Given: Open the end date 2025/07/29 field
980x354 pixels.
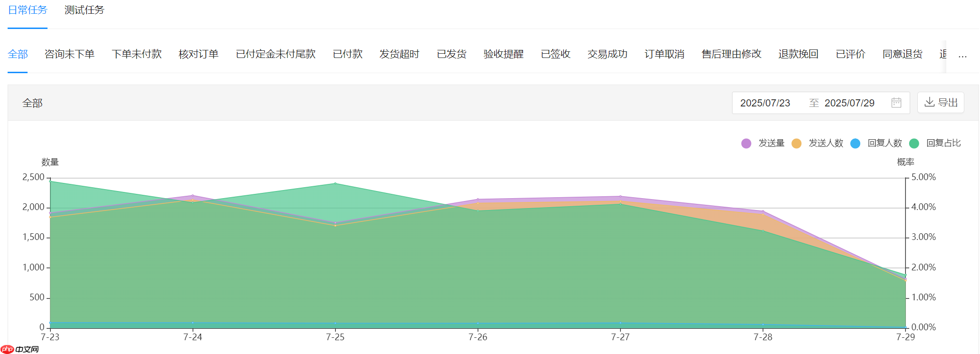Looking at the screenshot, I should pyautogui.click(x=849, y=103).
